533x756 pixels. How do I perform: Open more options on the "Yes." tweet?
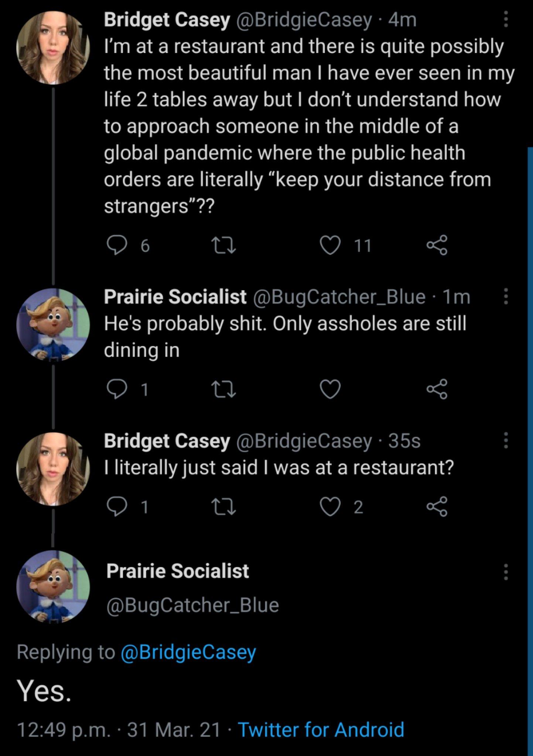pyautogui.click(x=506, y=572)
